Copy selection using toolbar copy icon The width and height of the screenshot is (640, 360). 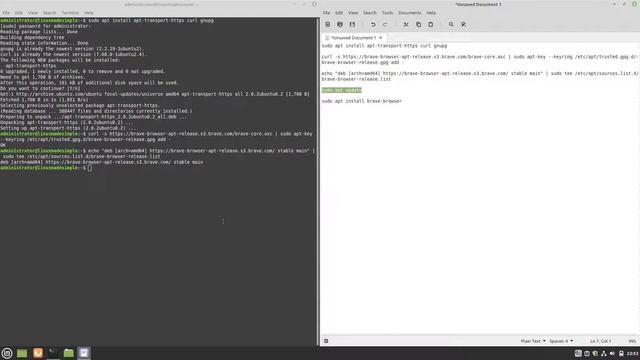pos(418,24)
